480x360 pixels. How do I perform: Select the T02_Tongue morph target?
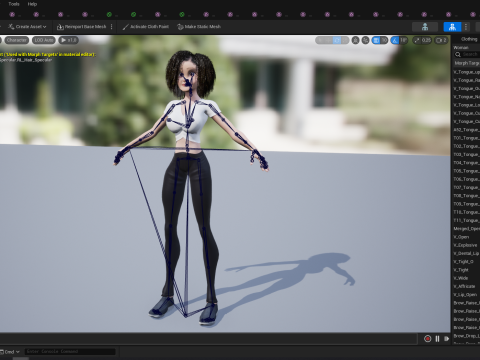(466, 146)
